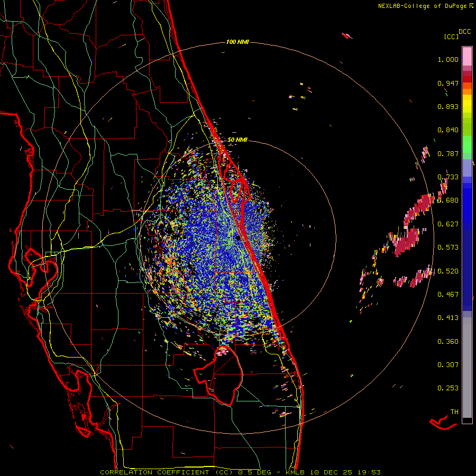This screenshot has width=476, height=476.
Task: Click the 0.787 scale value
Action: [x=448, y=153]
